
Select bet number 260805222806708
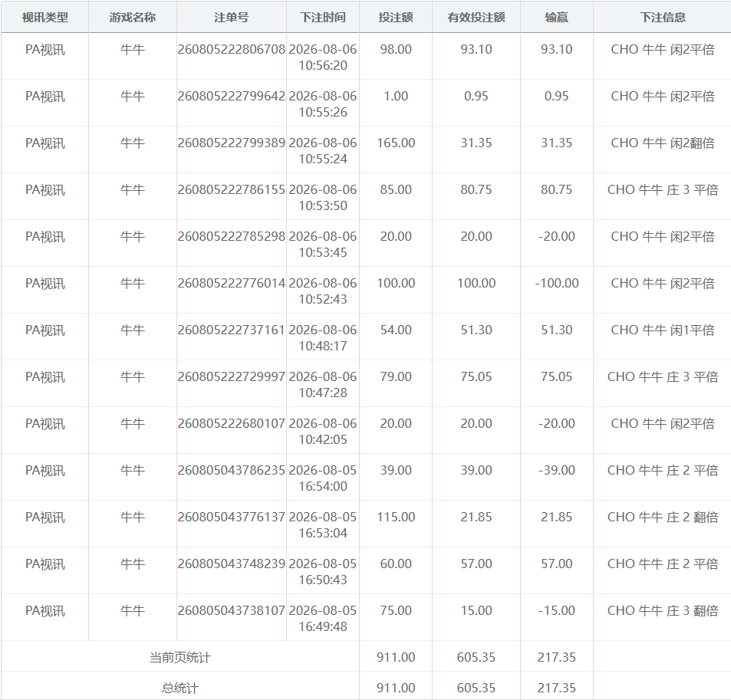click(x=231, y=49)
